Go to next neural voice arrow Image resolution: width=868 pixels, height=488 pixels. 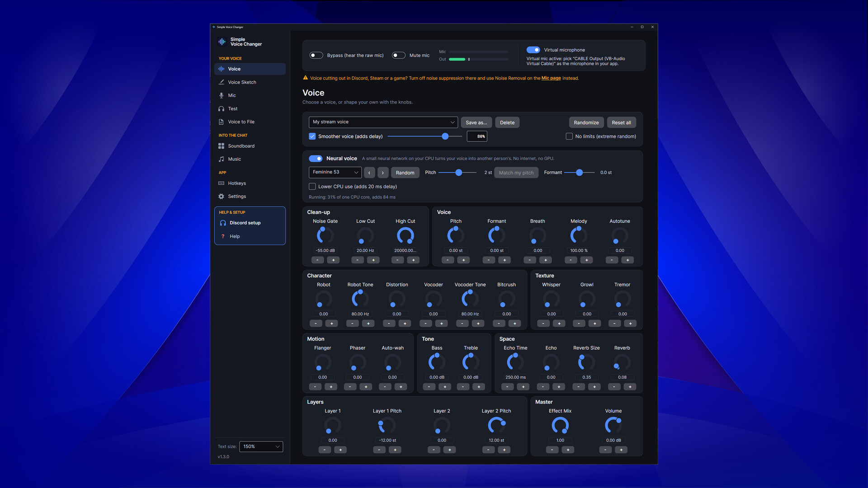click(383, 173)
